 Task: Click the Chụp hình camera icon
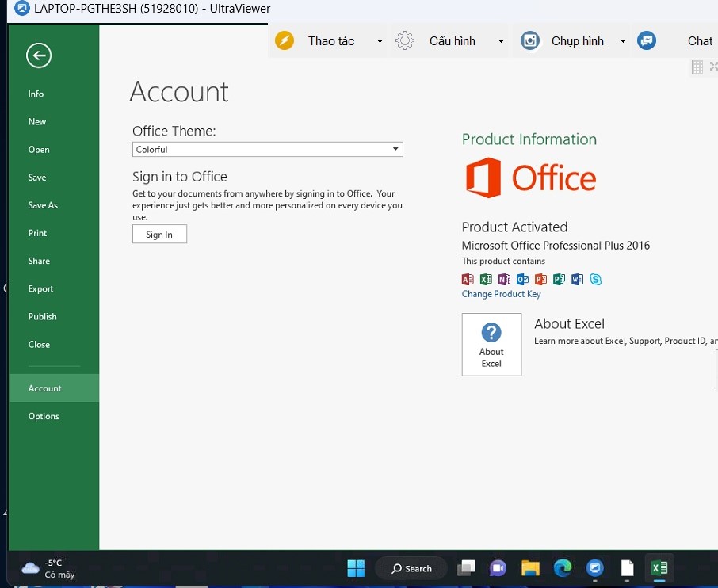(530, 40)
